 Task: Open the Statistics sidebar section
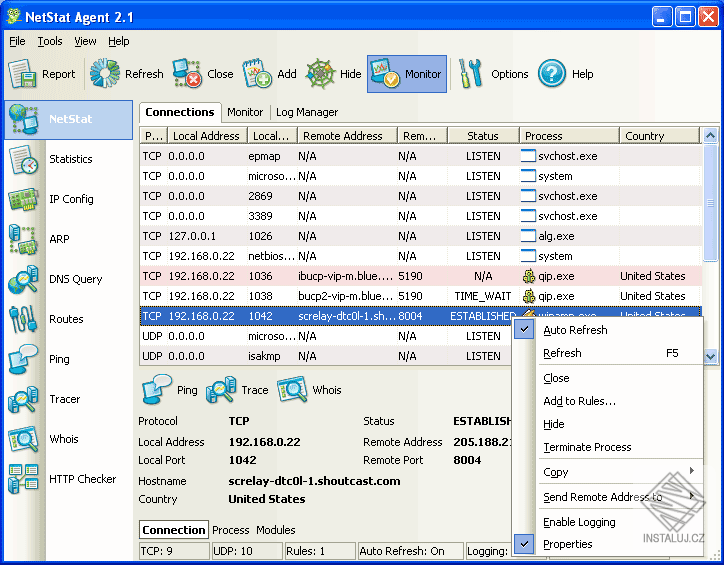69,160
